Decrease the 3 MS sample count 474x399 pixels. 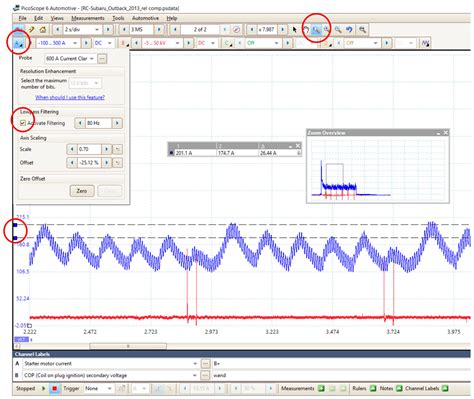[x=124, y=30]
